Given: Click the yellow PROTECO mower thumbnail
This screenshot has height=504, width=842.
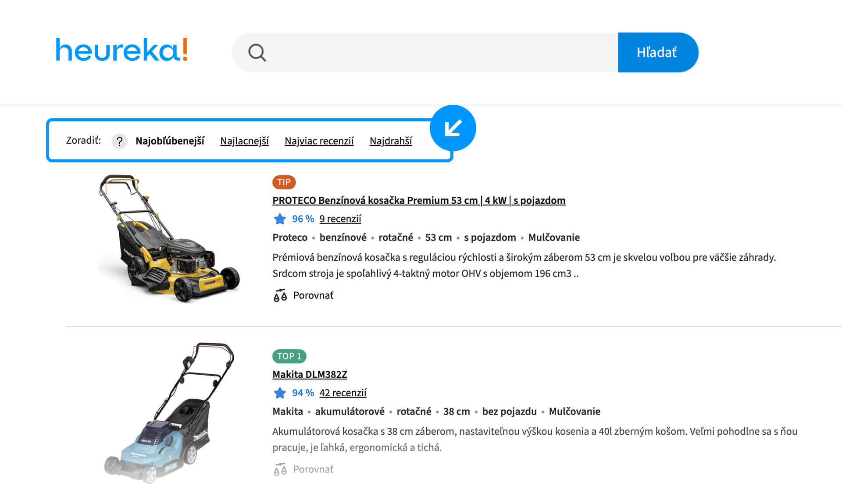Looking at the screenshot, I should point(169,239).
